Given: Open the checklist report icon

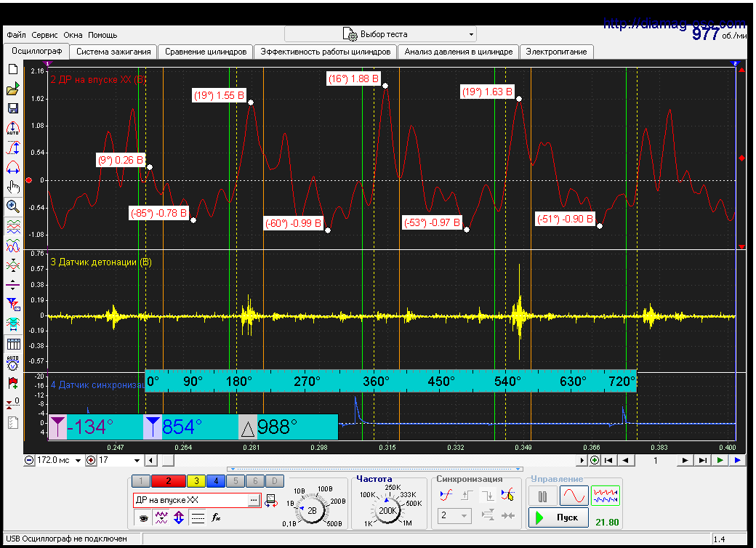Looking at the screenshot, I should (13, 423).
